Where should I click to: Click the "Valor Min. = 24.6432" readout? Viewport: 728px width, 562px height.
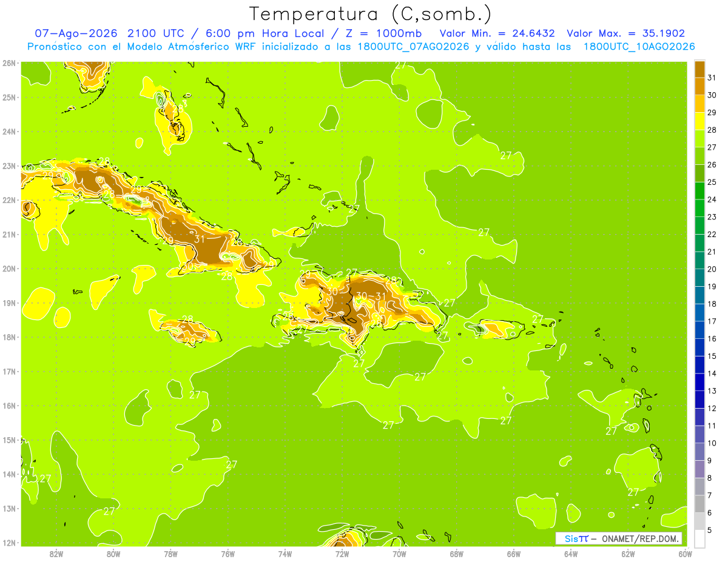click(x=497, y=33)
